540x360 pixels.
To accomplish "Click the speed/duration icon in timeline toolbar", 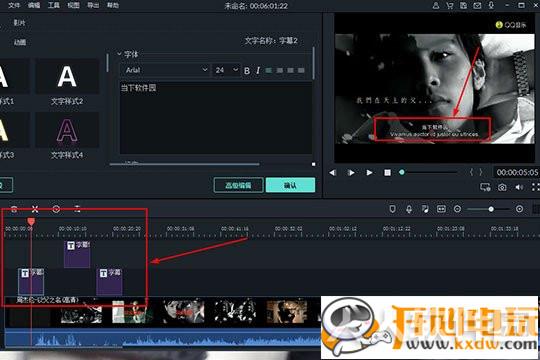I will point(56,209).
